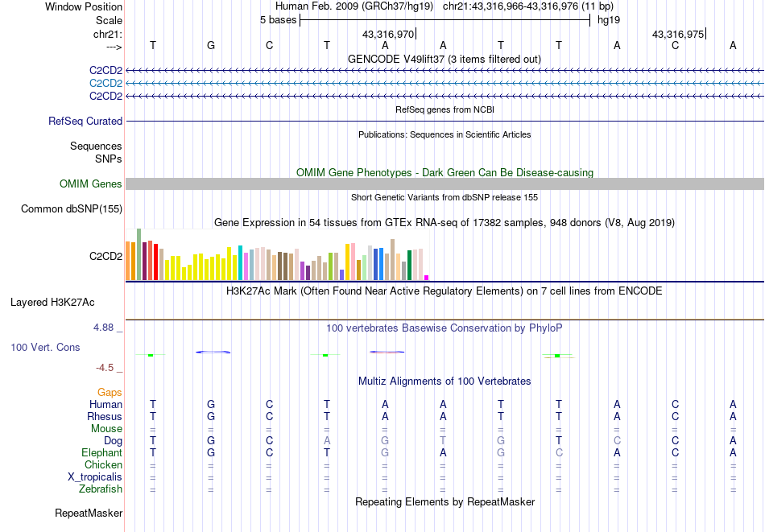Image resolution: width=765 pixels, height=532 pixels.
Task: Open the "RefSeq genes from NCBI" track title
Action: coord(445,109)
